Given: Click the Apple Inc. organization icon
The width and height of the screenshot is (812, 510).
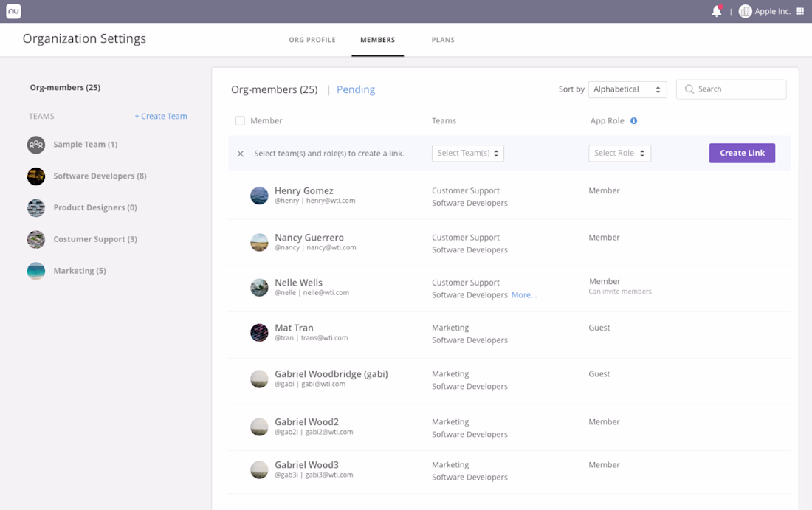Looking at the screenshot, I should pyautogui.click(x=746, y=11).
